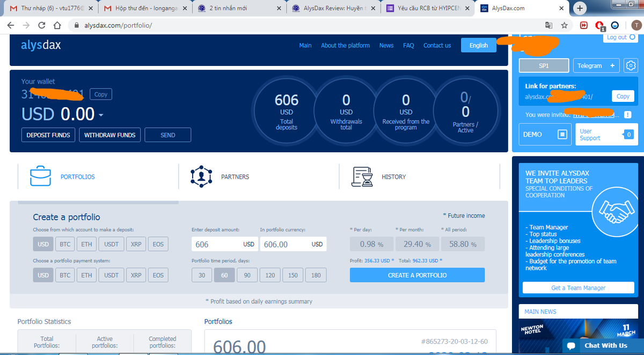Image resolution: width=644 pixels, height=355 pixels.
Task: Select USD as deposit account
Action: 43,244
